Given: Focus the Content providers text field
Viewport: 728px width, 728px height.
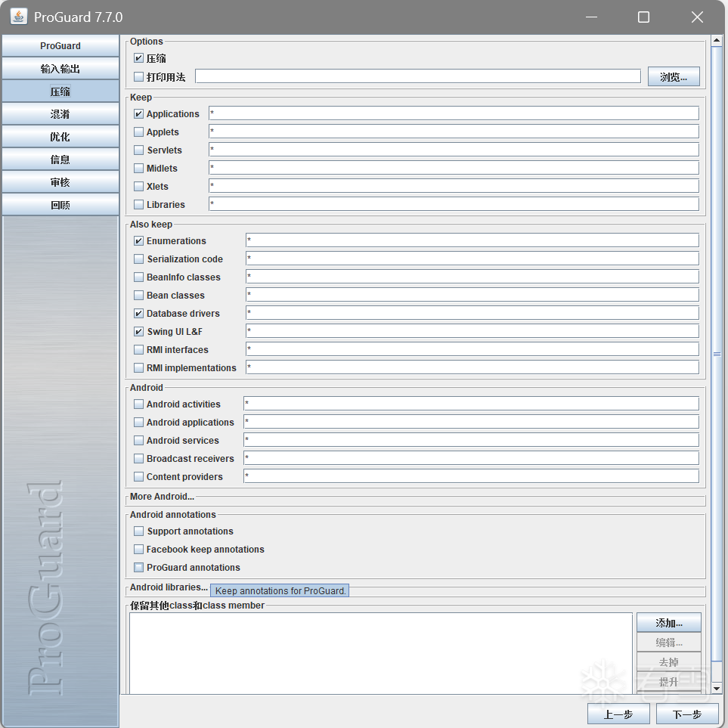Looking at the screenshot, I should (x=471, y=476).
